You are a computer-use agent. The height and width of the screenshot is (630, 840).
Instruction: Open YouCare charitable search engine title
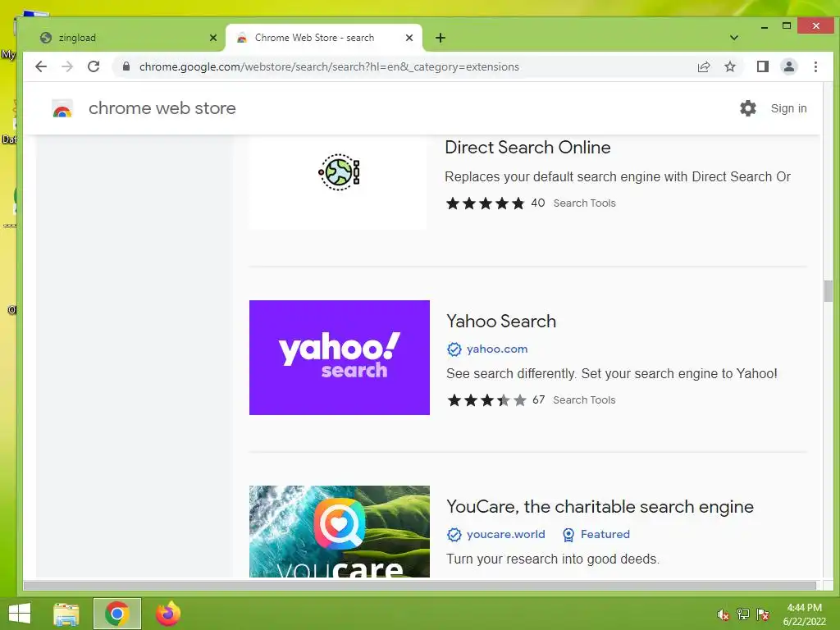600,506
